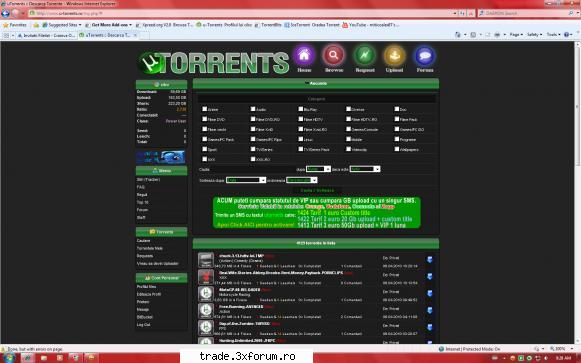The image size is (581, 363).
Task: Download the first torrent via arrow icon
Action: (x=429, y=260)
